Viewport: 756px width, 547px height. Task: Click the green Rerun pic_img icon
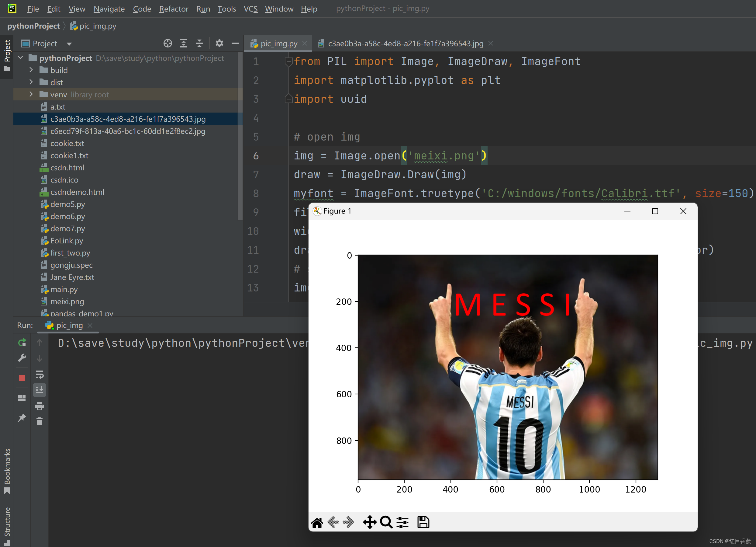22,343
